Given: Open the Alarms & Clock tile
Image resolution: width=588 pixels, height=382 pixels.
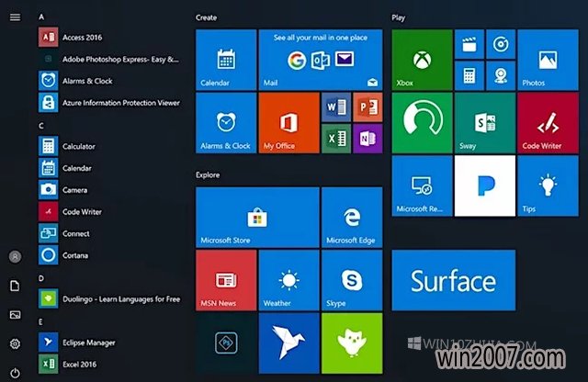Looking at the screenshot, I should (226, 123).
